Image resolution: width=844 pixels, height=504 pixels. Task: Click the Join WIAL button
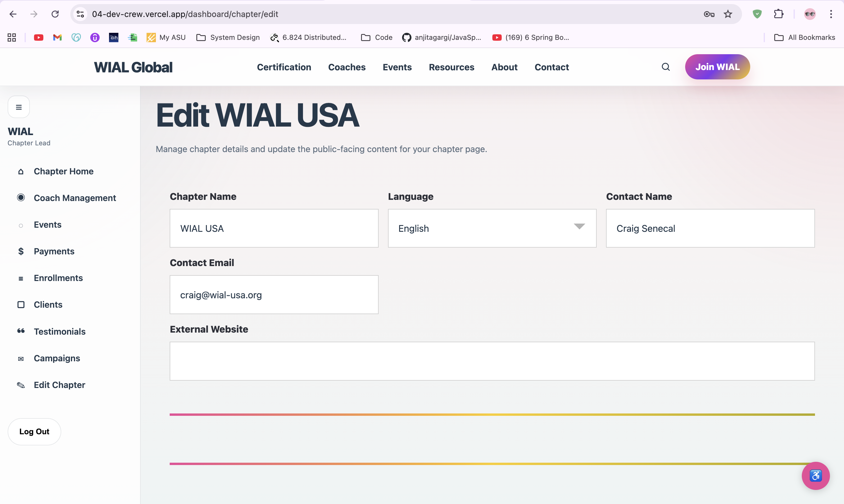tap(717, 67)
